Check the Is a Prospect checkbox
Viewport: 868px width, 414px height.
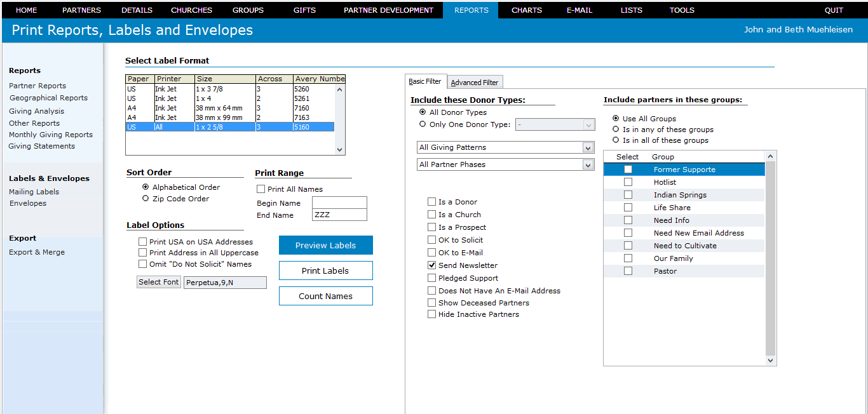pyautogui.click(x=432, y=227)
